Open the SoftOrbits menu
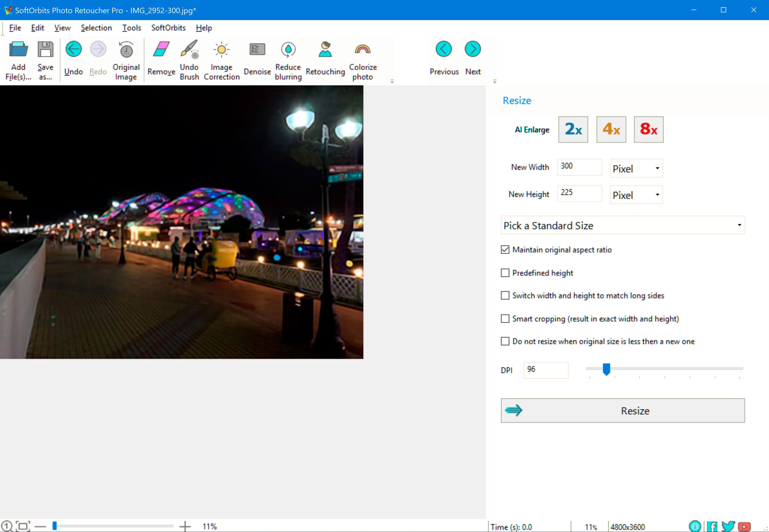Viewport: 769px width, 532px height. pyautogui.click(x=168, y=27)
